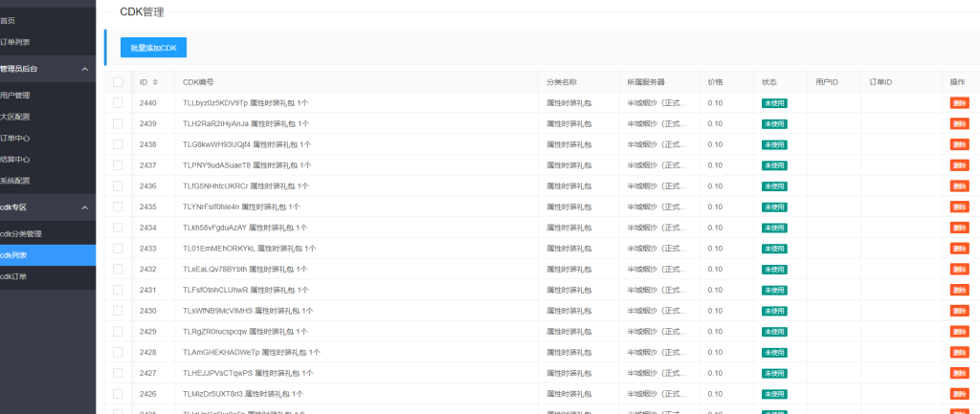Delete the CDK entry with ID 2437

959,165
